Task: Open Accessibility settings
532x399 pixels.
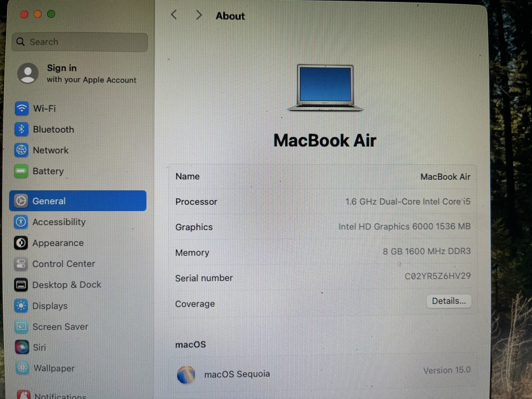Action: click(x=78, y=222)
